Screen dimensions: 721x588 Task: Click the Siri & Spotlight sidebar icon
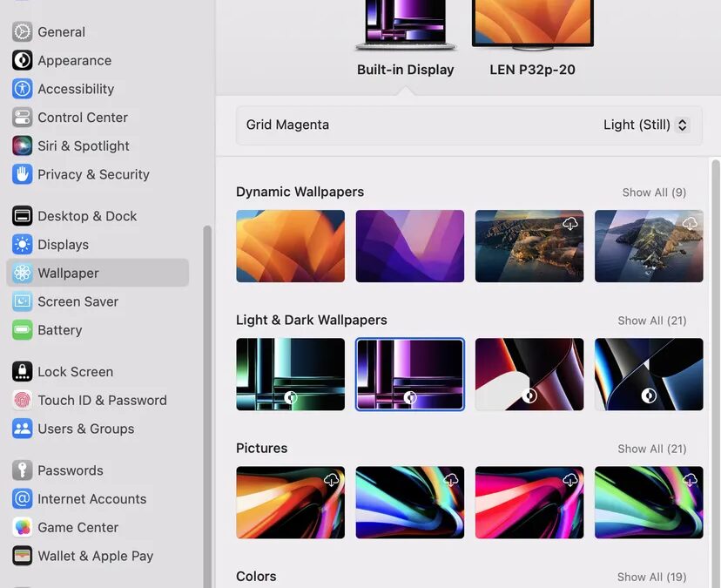click(x=23, y=145)
